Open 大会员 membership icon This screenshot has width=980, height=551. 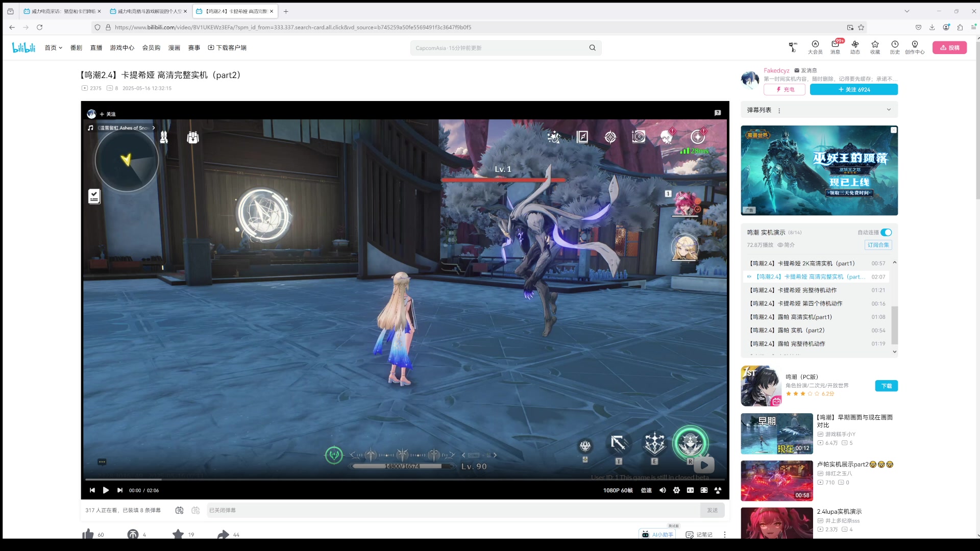(x=815, y=47)
